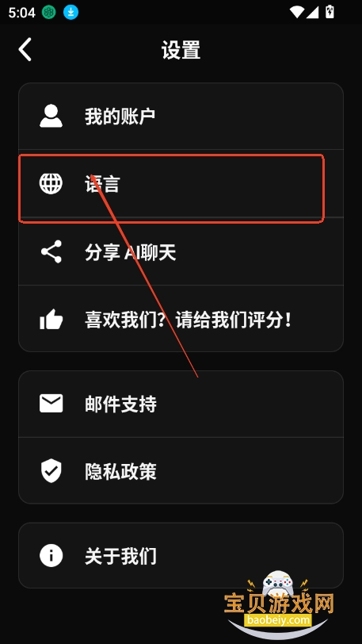Click the globe icon for 语言
Screen dimensions: 362x644
[x=51, y=183]
